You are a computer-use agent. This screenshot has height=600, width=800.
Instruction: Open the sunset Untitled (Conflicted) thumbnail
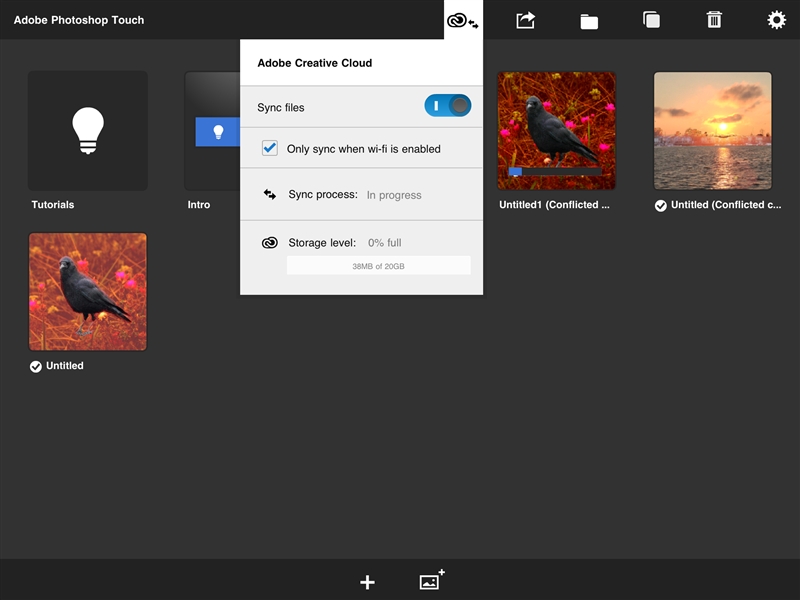pyautogui.click(x=713, y=131)
